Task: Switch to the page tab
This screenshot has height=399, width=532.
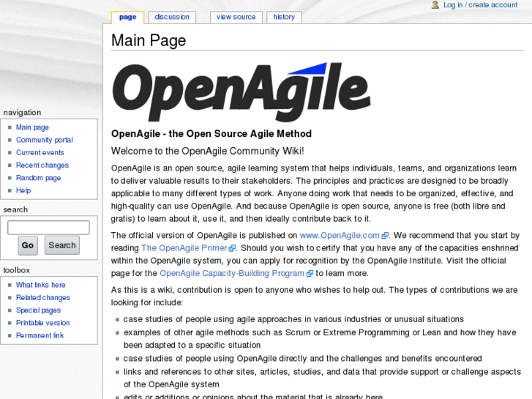Action: tap(127, 17)
